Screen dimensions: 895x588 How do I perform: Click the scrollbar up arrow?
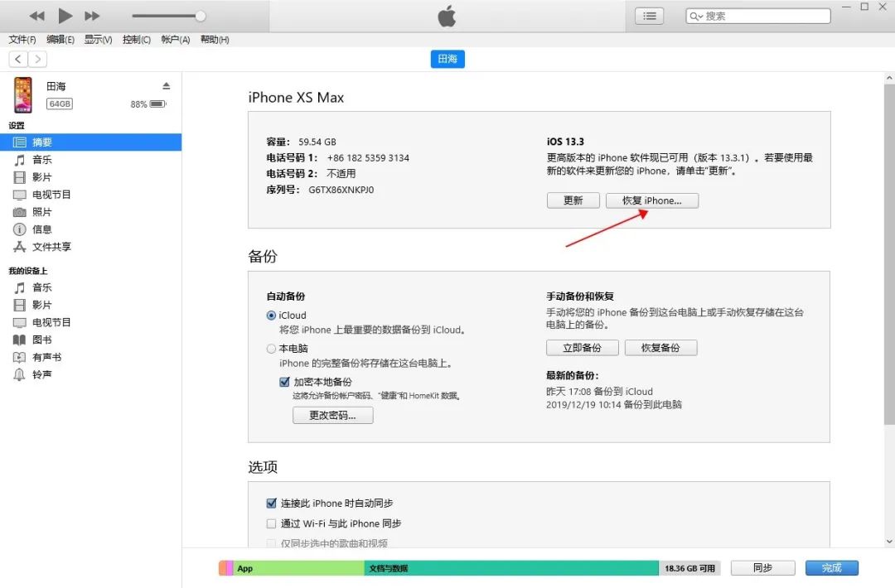click(x=889, y=78)
